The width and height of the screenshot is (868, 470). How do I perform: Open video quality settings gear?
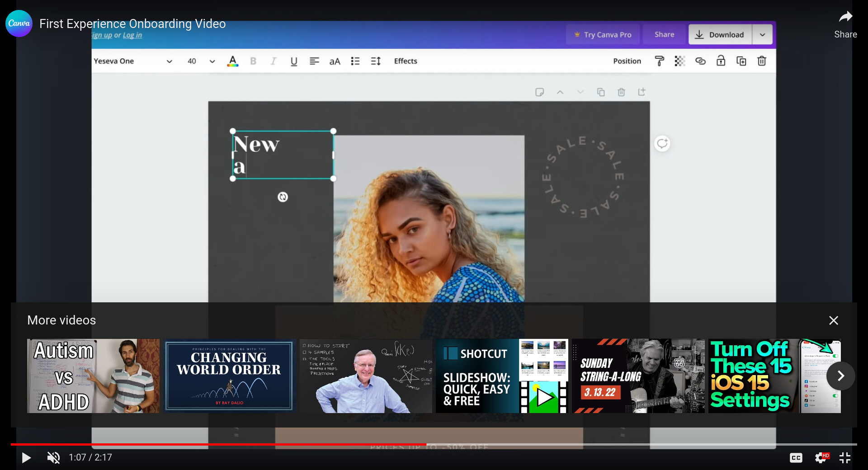tap(821, 458)
